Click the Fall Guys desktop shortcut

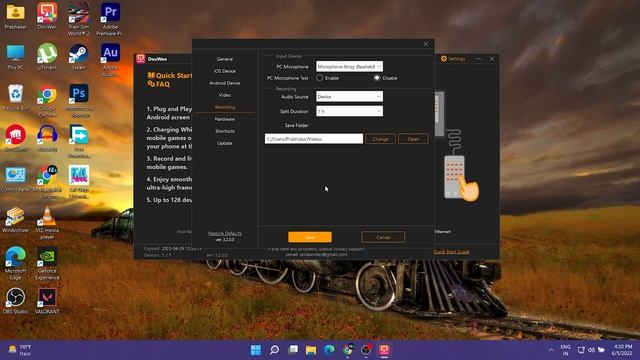click(x=79, y=182)
